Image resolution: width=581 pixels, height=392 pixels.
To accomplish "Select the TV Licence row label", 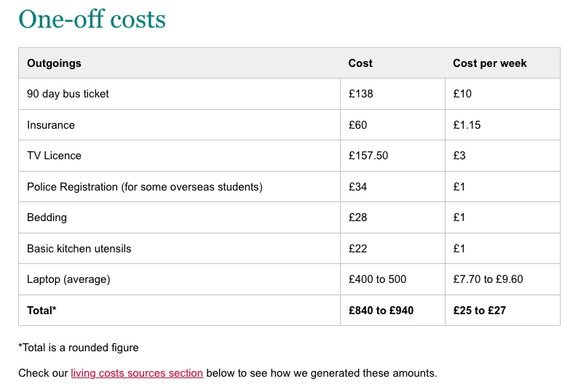I will (x=54, y=156).
